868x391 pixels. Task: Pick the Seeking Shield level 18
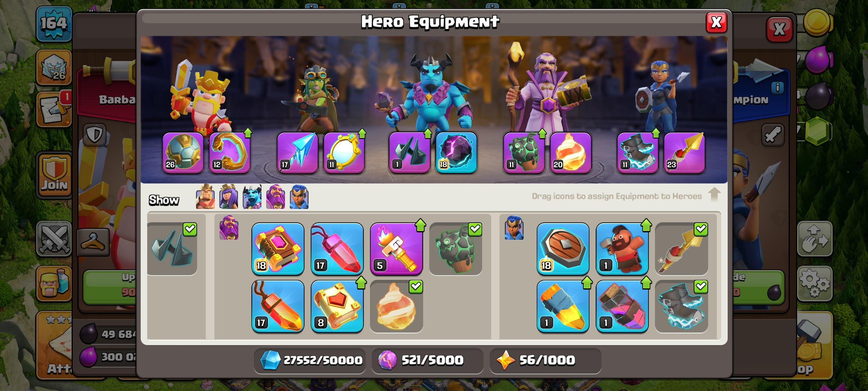(563, 249)
